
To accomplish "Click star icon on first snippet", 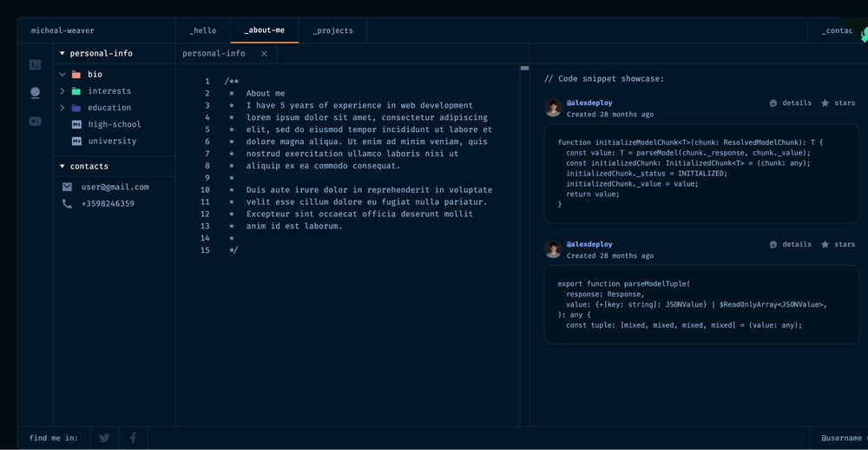I will (825, 103).
